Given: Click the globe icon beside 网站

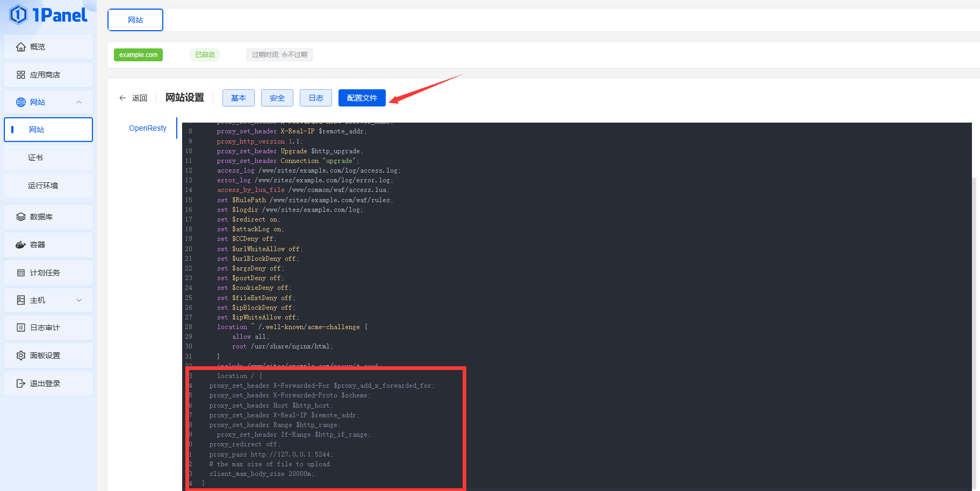Looking at the screenshot, I should pos(21,102).
